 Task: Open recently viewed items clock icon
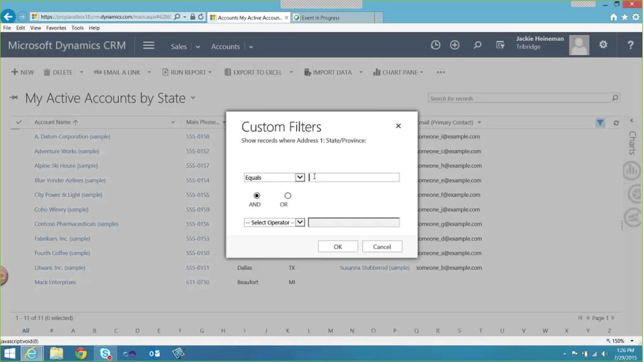(x=436, y=45)
